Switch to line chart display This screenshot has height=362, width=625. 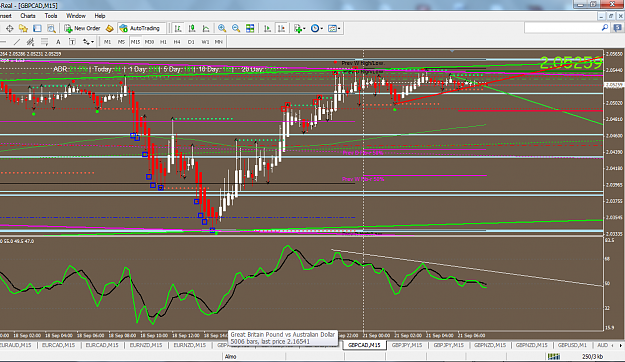(x=206, y=28)
